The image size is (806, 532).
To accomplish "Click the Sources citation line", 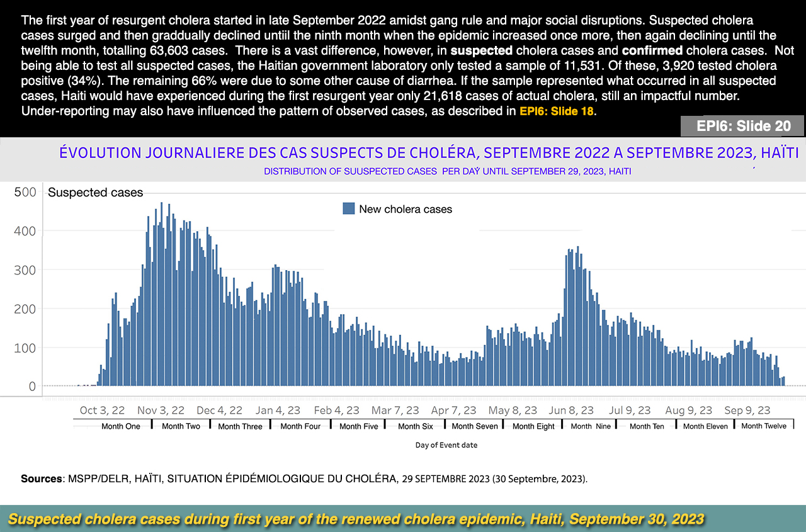I will pyautogui.click(x=304, y=478).
